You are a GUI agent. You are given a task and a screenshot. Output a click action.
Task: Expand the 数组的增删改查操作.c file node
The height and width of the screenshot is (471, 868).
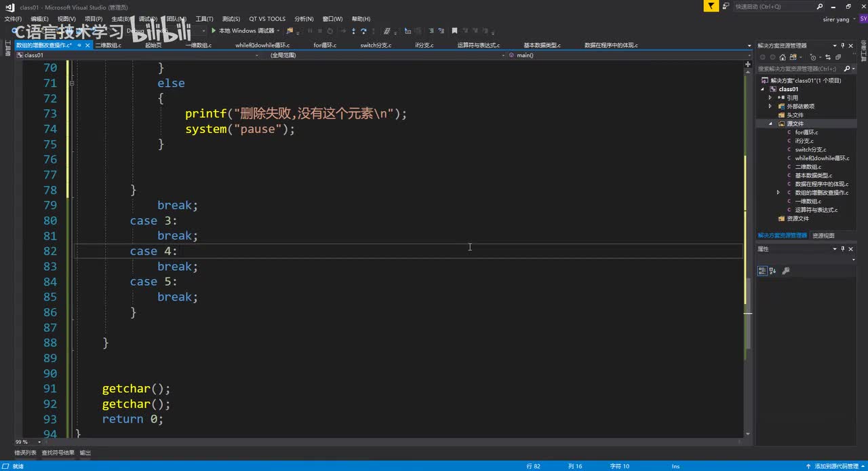point(778,193)
